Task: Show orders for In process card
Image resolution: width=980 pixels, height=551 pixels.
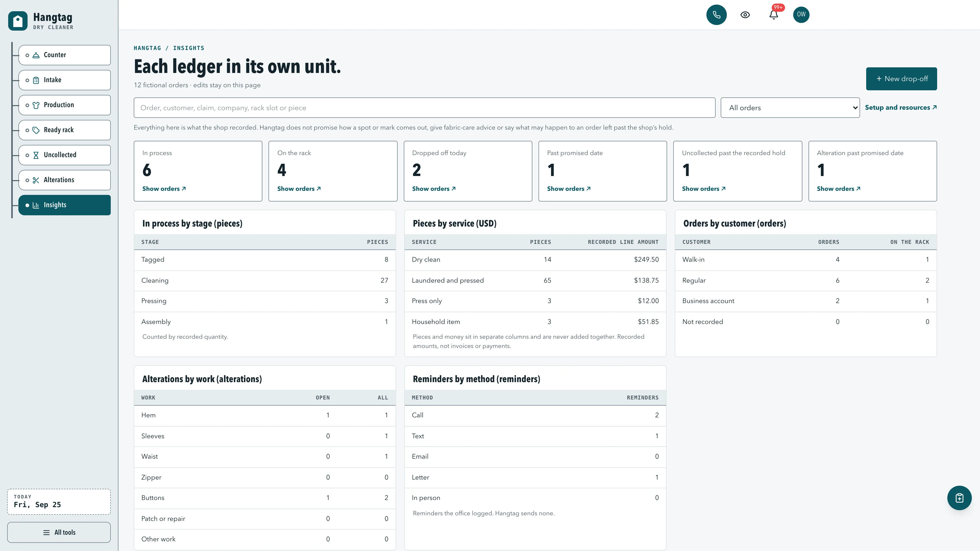Action: pyautogui.click(x=164, y=189)
